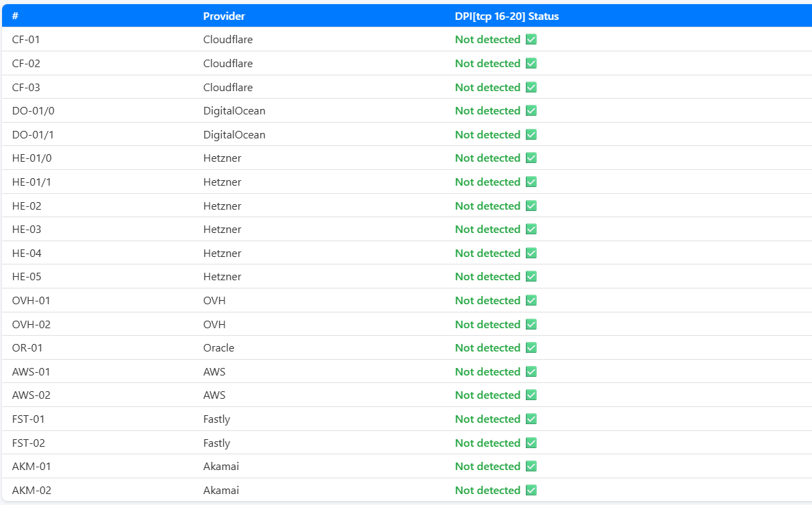The image size is (812, 505).
Task: Select the green checkmark for AWS-02
Action: pos(531,395)
